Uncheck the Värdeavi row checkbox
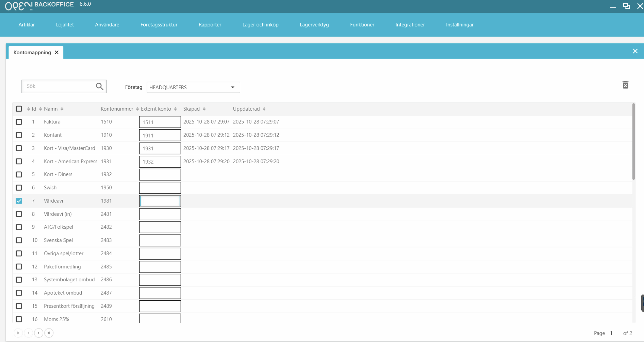The image size is (644, 342). pyautogui.click(x=19, y=201)
